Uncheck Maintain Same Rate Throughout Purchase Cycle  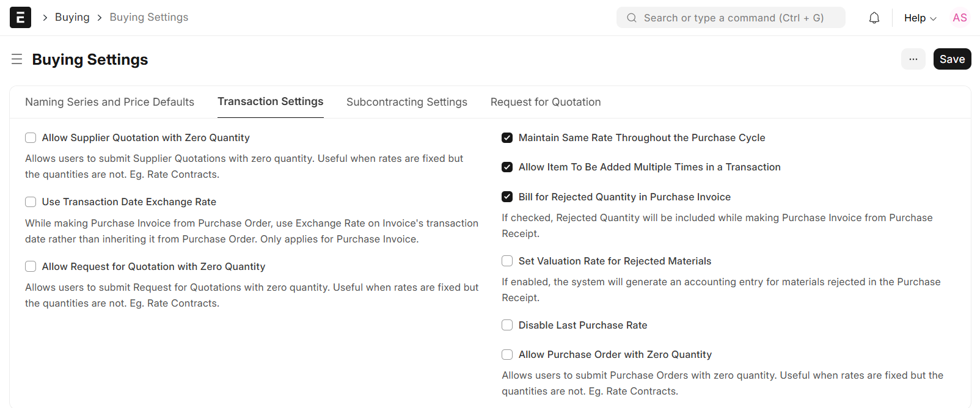coord(507,137)
